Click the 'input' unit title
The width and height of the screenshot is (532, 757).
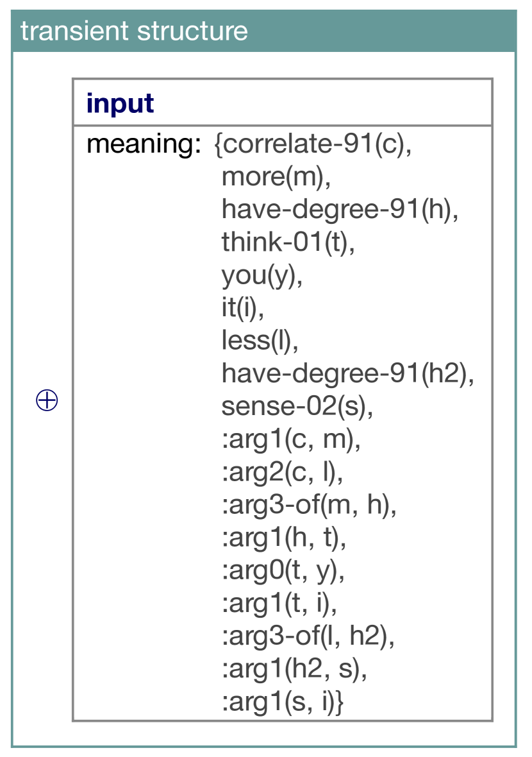pos(120,103)
